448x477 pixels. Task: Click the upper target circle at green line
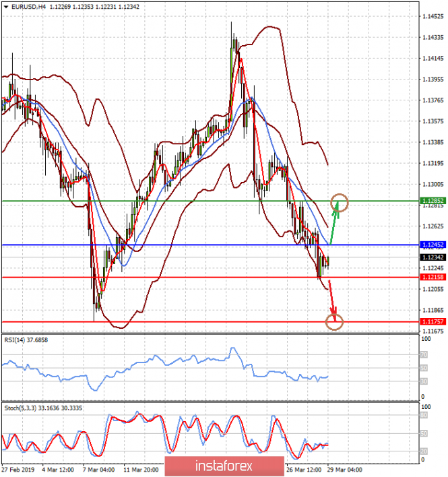point(340,202)
